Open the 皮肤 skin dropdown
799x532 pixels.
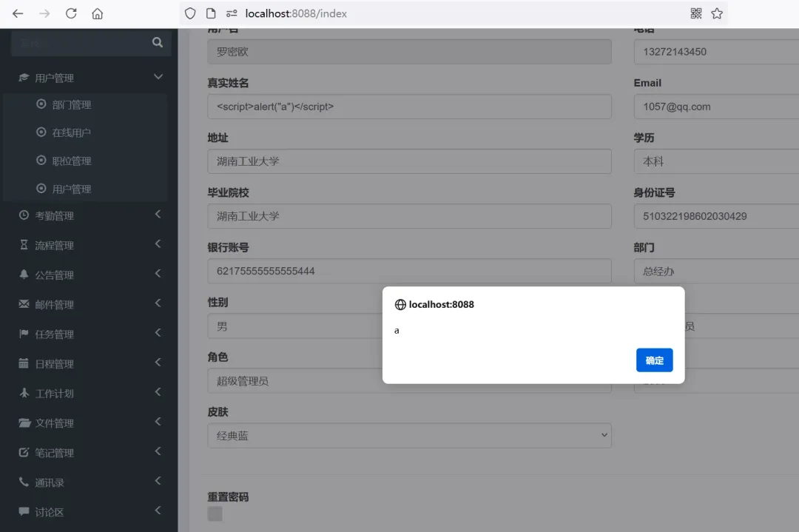pyautogui.click(x=409, y=435)
